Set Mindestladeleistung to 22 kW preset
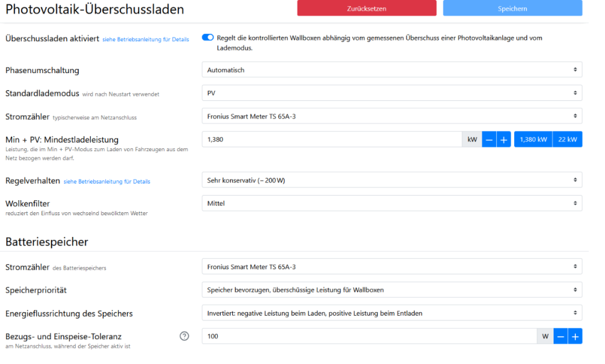The width and height of the screenshot is (605, 364). [x=567, y=140]
